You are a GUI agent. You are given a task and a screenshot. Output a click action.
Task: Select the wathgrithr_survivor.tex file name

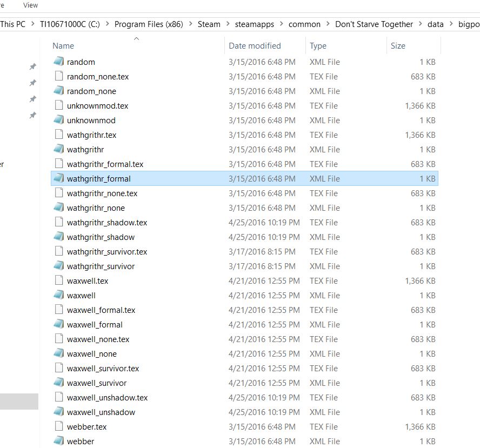(107, 252)
